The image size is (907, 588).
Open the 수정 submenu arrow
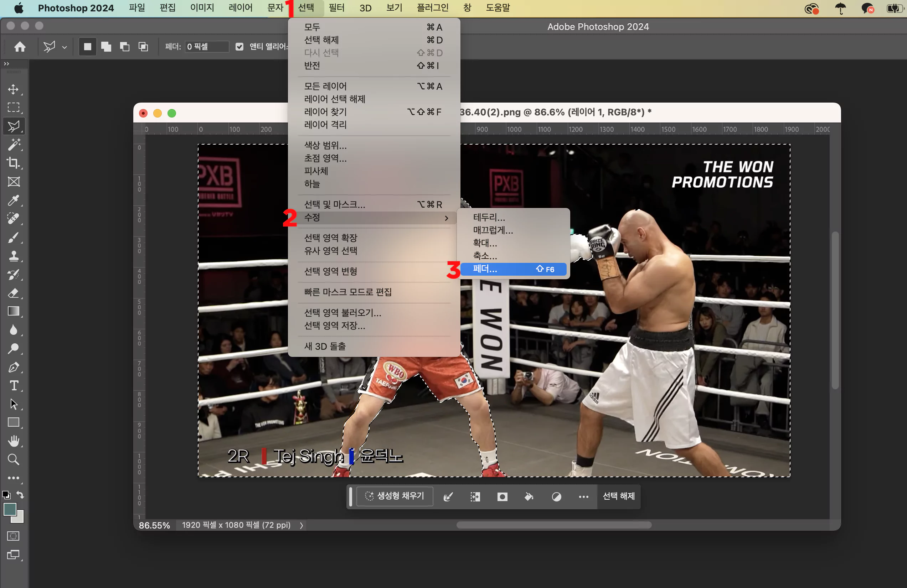[x=446, y=218]
